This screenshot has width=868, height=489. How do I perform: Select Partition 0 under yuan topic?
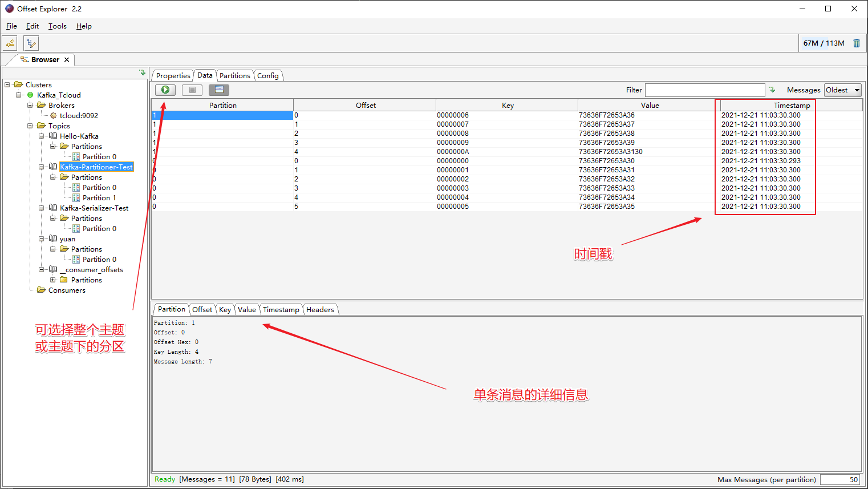tap(99, 259)
